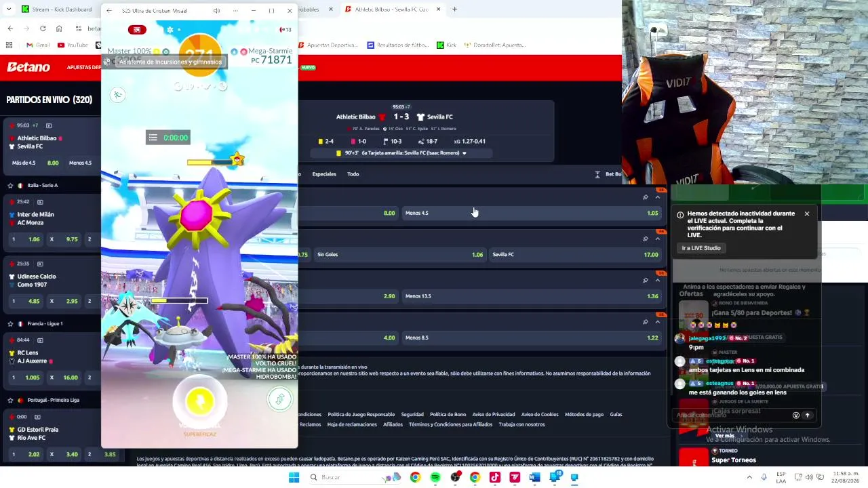Bet on Menos 4.5 at 1.05
Viewport: 868px width, 488px height.
(x=532, y=213)
